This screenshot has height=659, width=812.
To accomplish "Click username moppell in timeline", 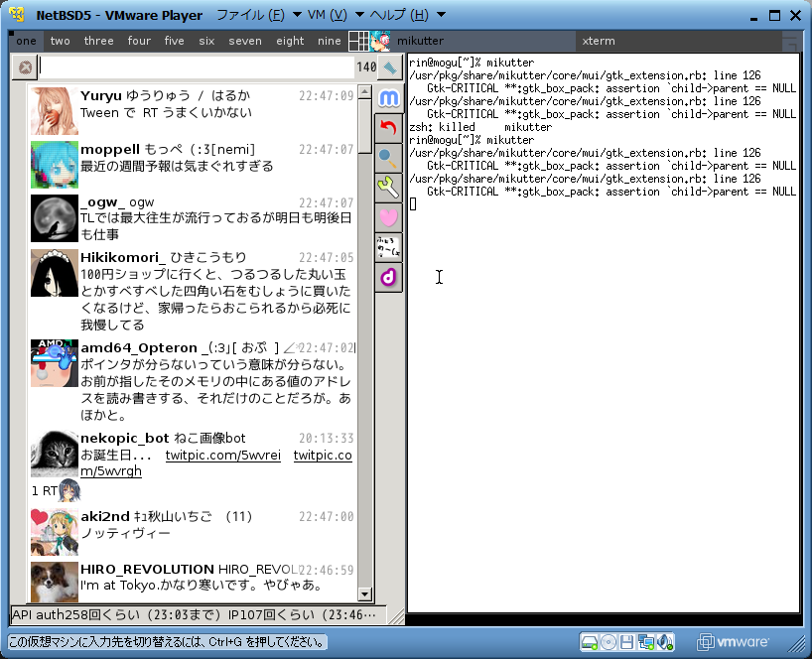I will pos(110,150).
